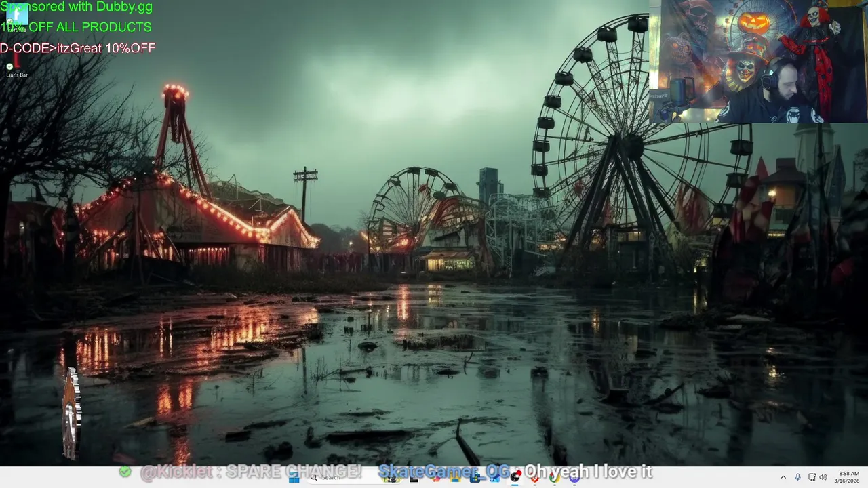Open Outlook from the taskbar
This screenshot has height=488, width=868.
click(495, 477)
